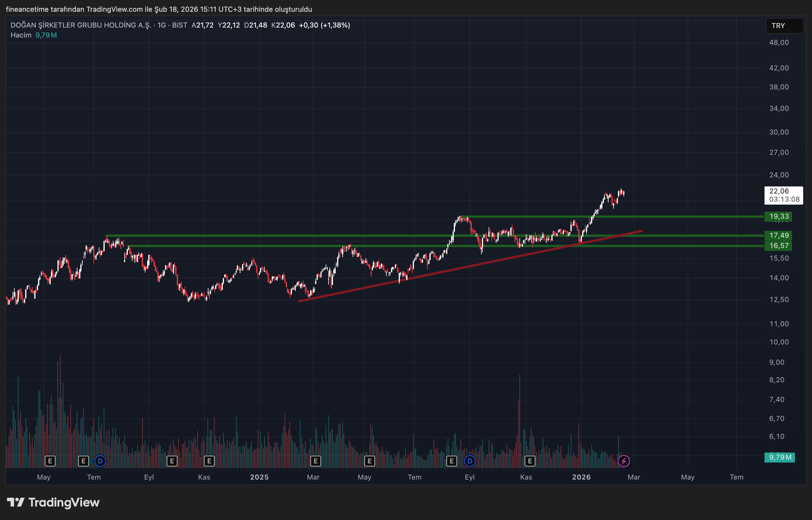Click the TradingView logo
The width and height of the screenshot is (812, 520).
coord(53,502)
